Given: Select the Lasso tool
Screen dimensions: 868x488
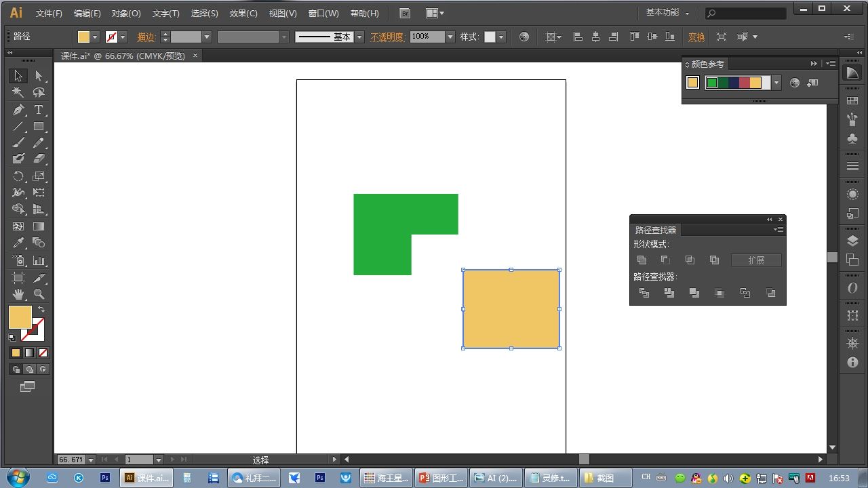Looking at the screenshot, I should pyautogui.click(x=39, y=93).
